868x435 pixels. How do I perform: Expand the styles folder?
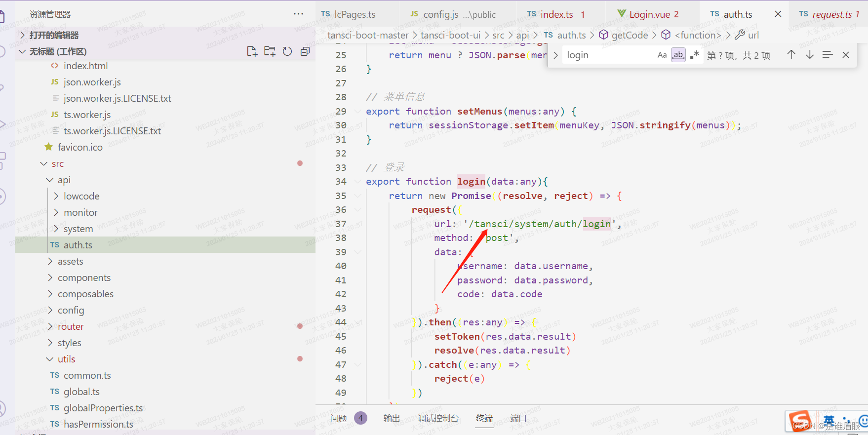[x=69, y=343]
